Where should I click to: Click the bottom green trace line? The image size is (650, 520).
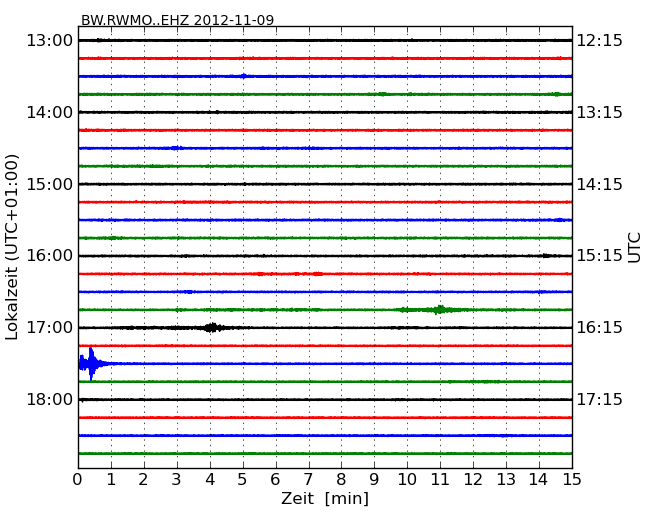click(x=325, y=454)
